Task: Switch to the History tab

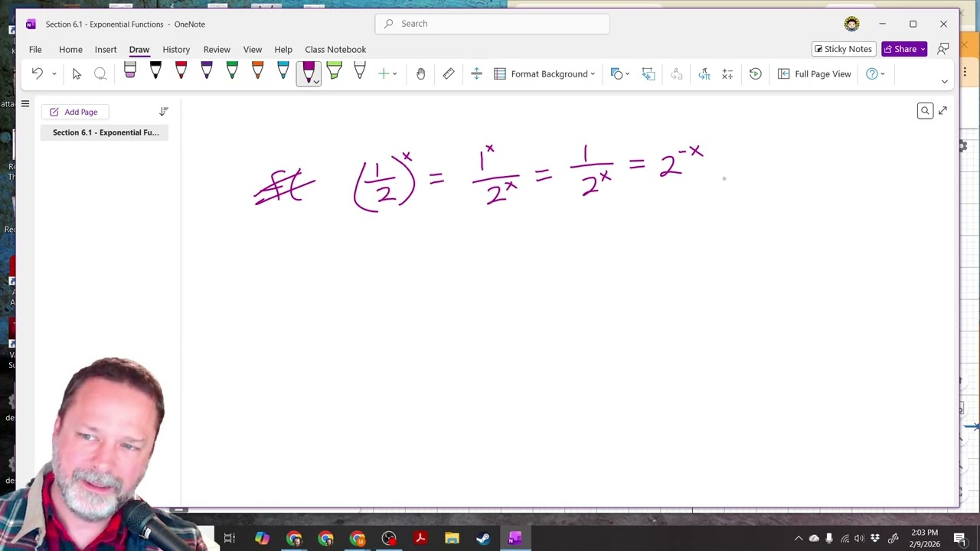Action: coord(176,49)
